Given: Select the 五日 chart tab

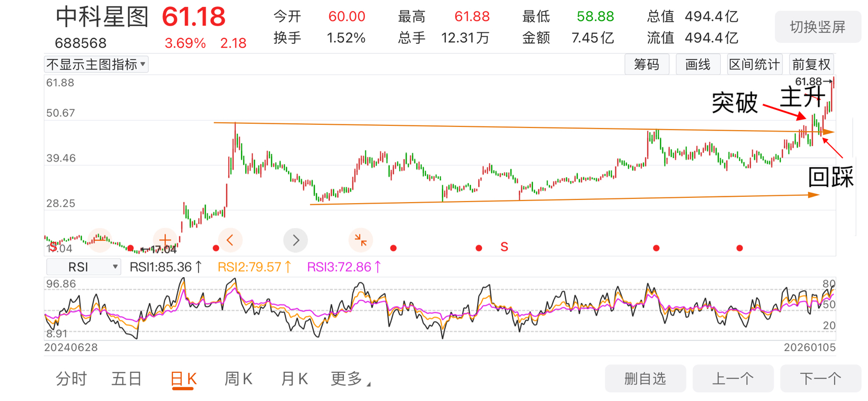Looking at the screenshot, I should (x=126, y=379).
